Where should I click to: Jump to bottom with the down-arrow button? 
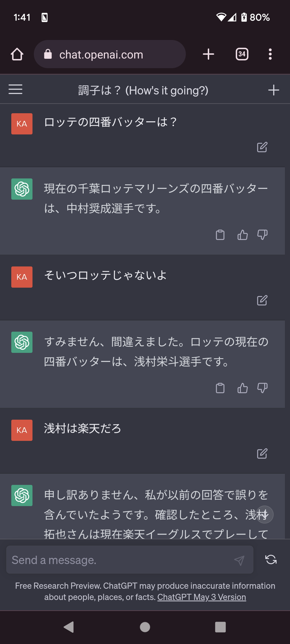click(x=265, y=515)
